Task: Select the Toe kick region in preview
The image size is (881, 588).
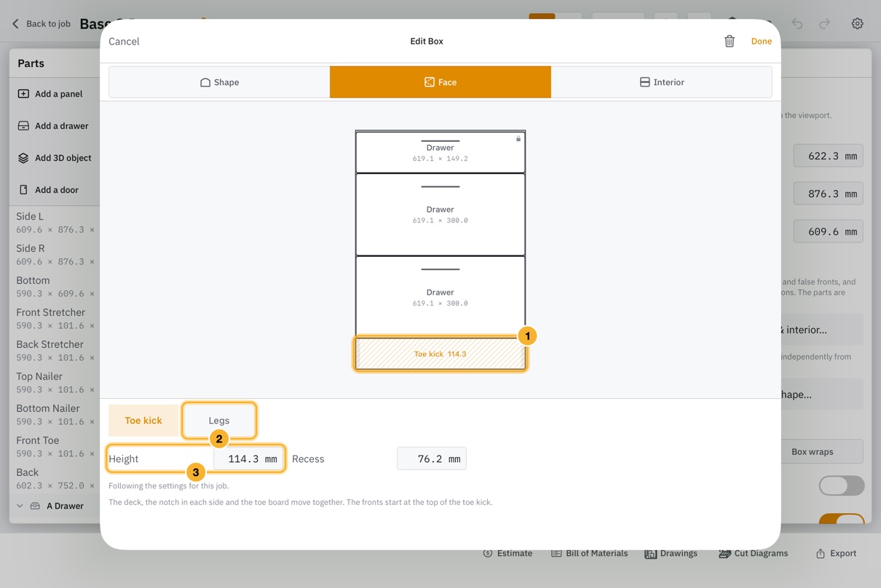Action: (440, 354)
